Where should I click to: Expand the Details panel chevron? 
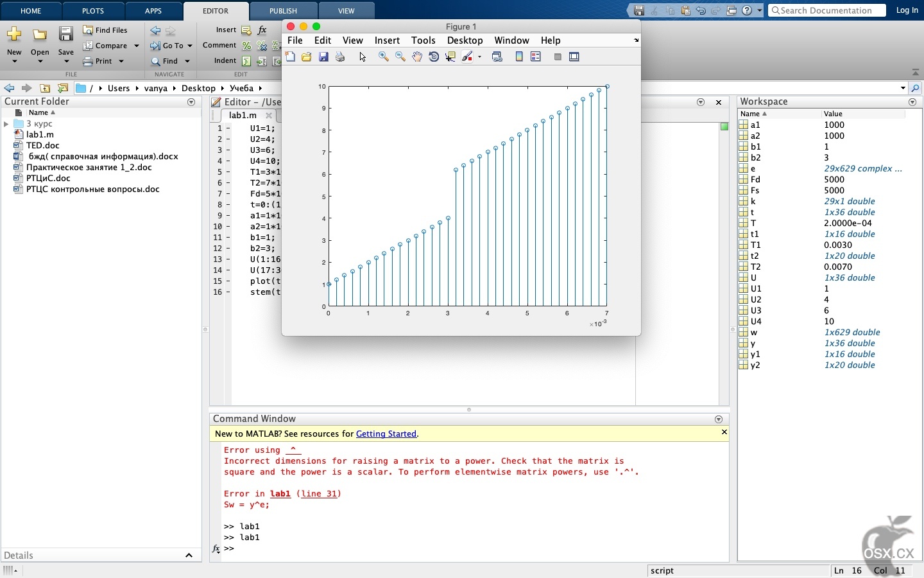[x=189, y=556]
